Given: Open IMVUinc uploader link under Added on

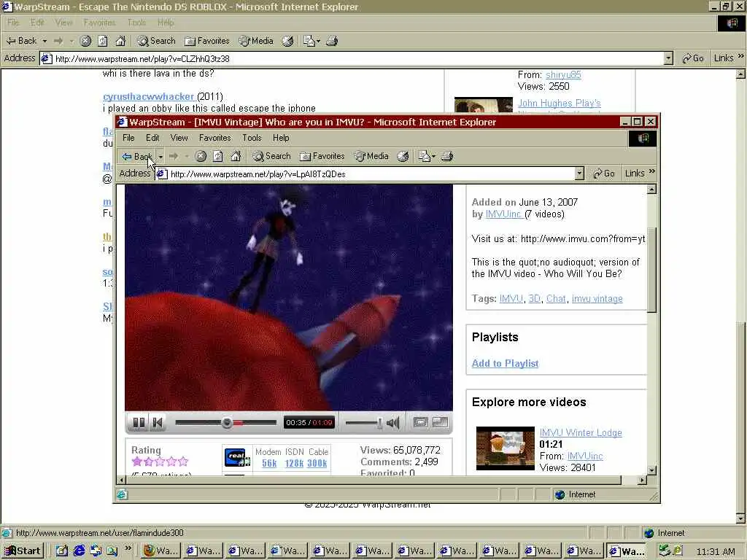Looking at the screenshot, I should tap(503, 214).
